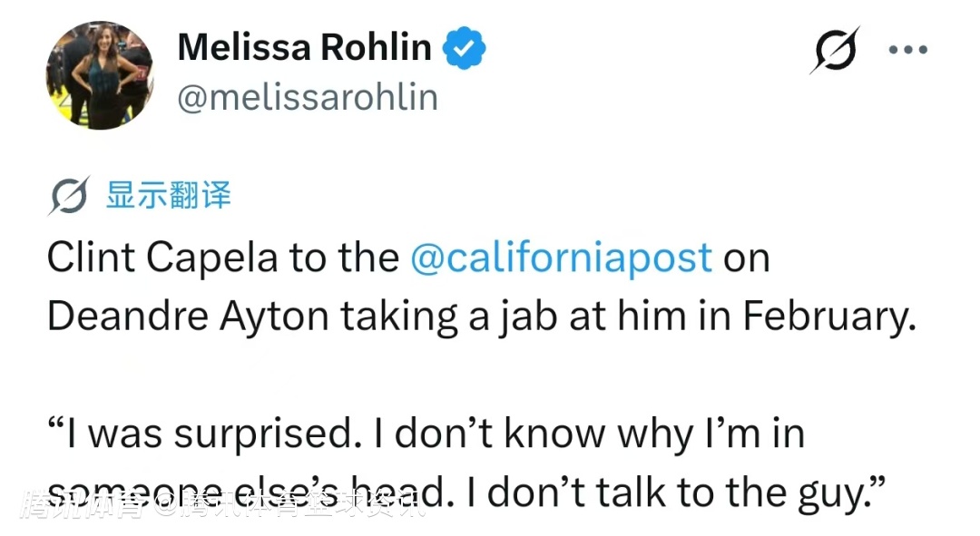Screen dimensions: 980x536
Task: Click the Melissa Rohlin display name
Action: [x=304, y=47]
